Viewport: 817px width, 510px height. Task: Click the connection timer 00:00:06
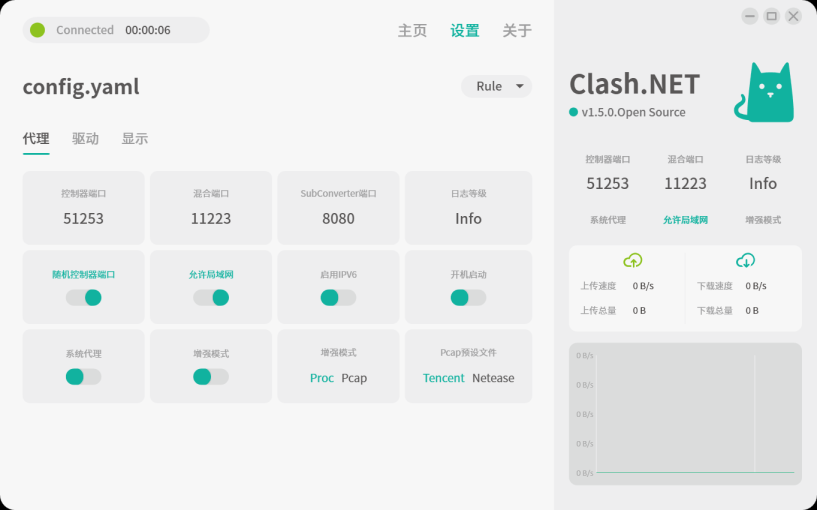click(x=148, y=30)
